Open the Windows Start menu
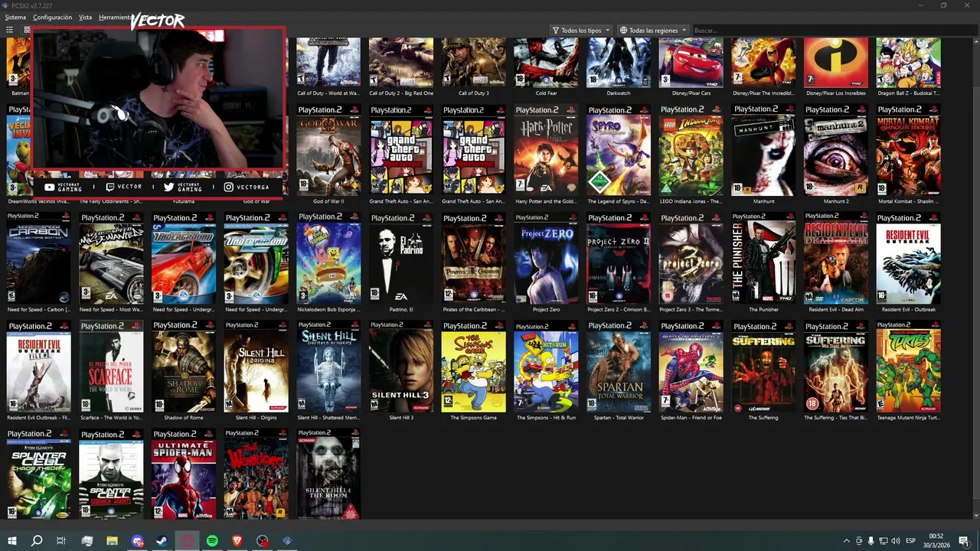980x551 pixels. tap(12, 541)
